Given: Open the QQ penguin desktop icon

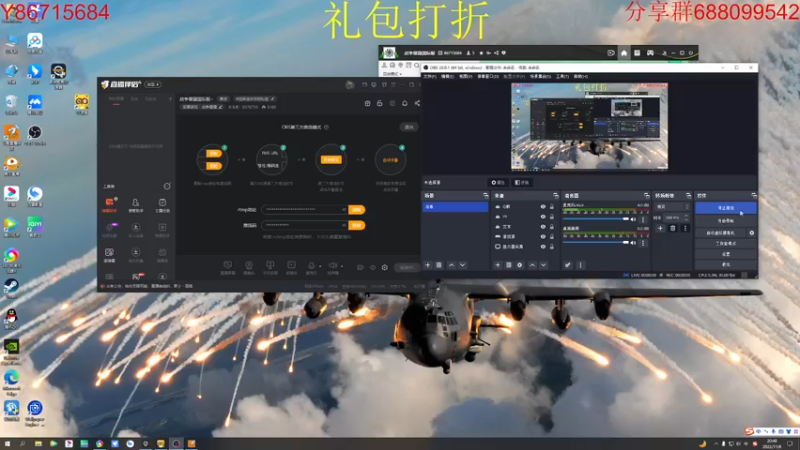Looking at the screenshot, I should 11,317.
